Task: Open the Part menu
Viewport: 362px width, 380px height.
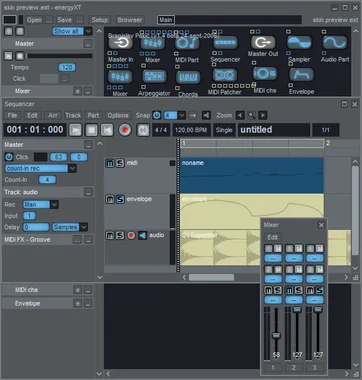Action: 93,115
